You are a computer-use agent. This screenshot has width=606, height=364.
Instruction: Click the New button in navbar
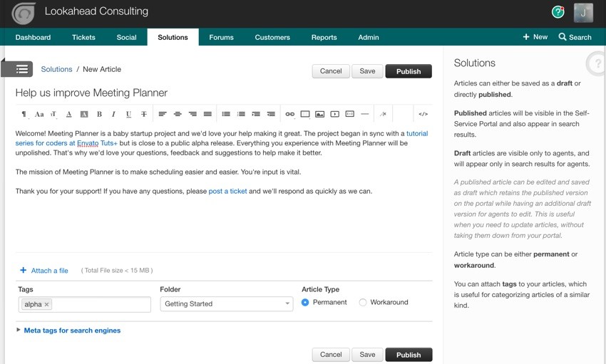coord(535,37)
